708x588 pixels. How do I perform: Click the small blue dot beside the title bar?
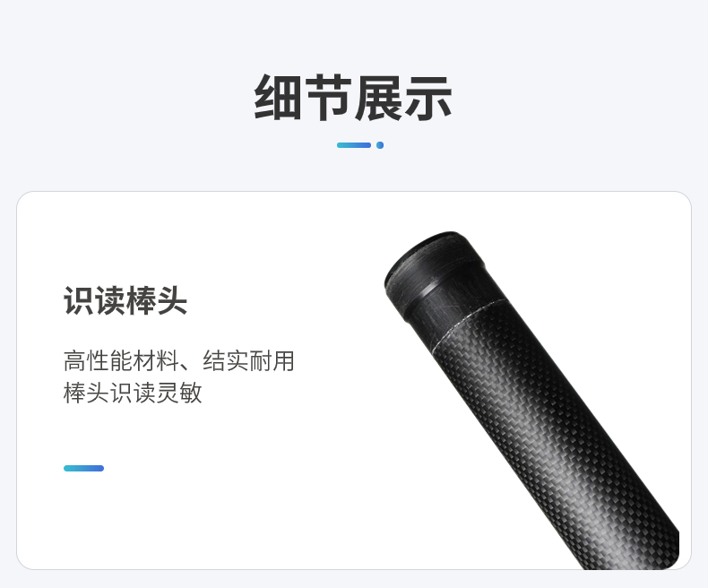tap(380, 145)
